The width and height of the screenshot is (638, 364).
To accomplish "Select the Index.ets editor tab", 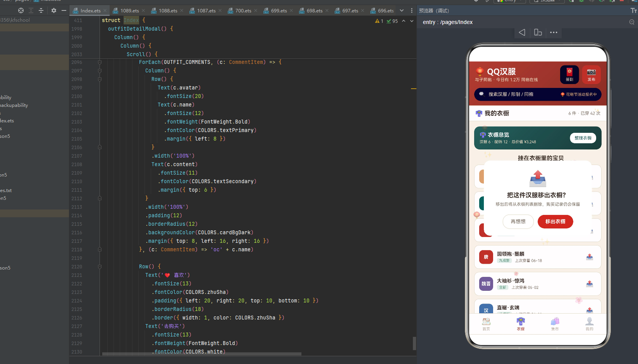I will (x=90, y=10).
